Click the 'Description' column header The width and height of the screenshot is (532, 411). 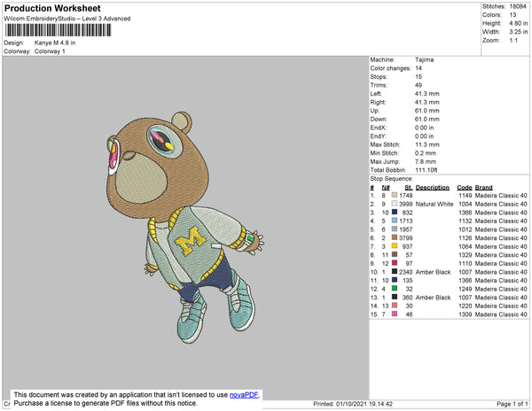pos(433,188)
